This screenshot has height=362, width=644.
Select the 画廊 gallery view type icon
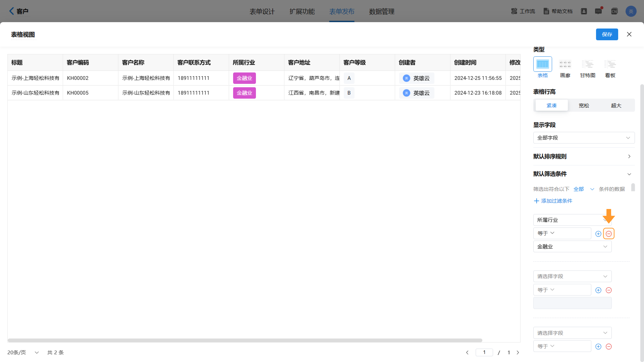(x=565, y=64)
